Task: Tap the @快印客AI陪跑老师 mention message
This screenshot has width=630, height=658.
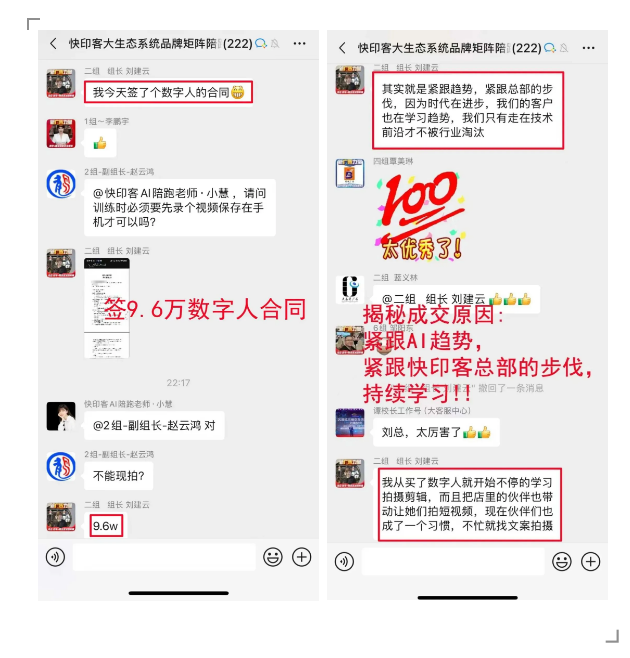Action: tap(180, 208)
